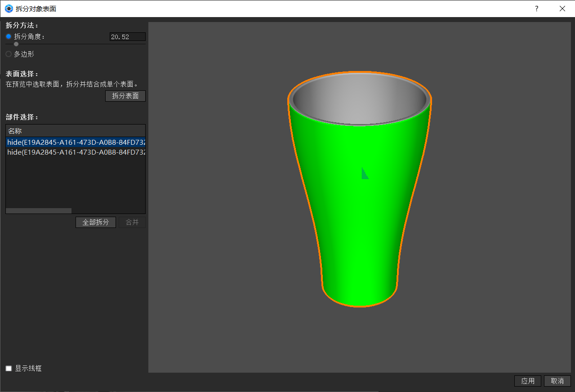Viewport: 575px width, 392px height.
Task: Select the 多边形 split method radio button
Action: point(8,54)
